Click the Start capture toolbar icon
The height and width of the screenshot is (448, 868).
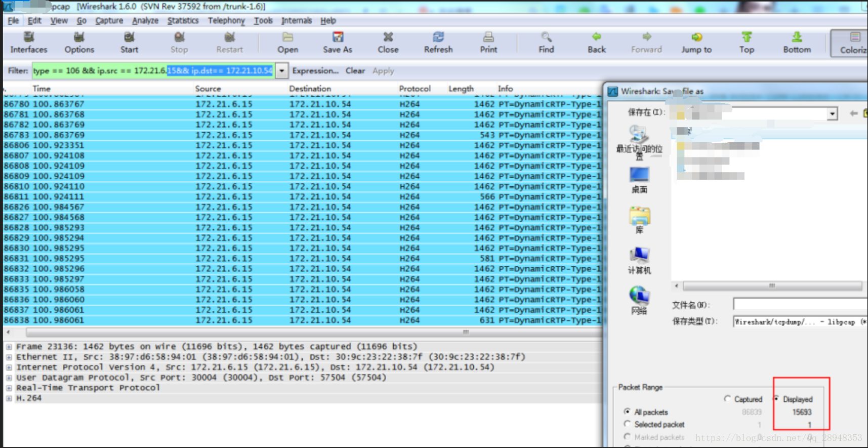click(129, 43)
